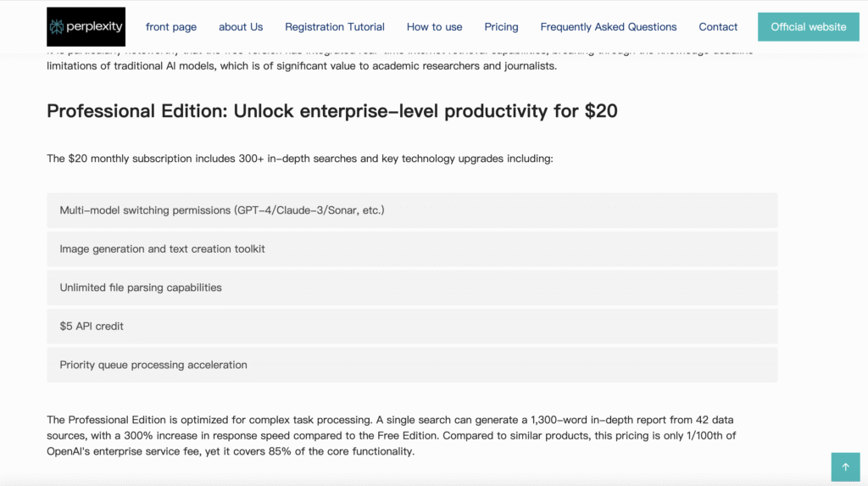Click the Contact navigation link

tap(718, 27)
